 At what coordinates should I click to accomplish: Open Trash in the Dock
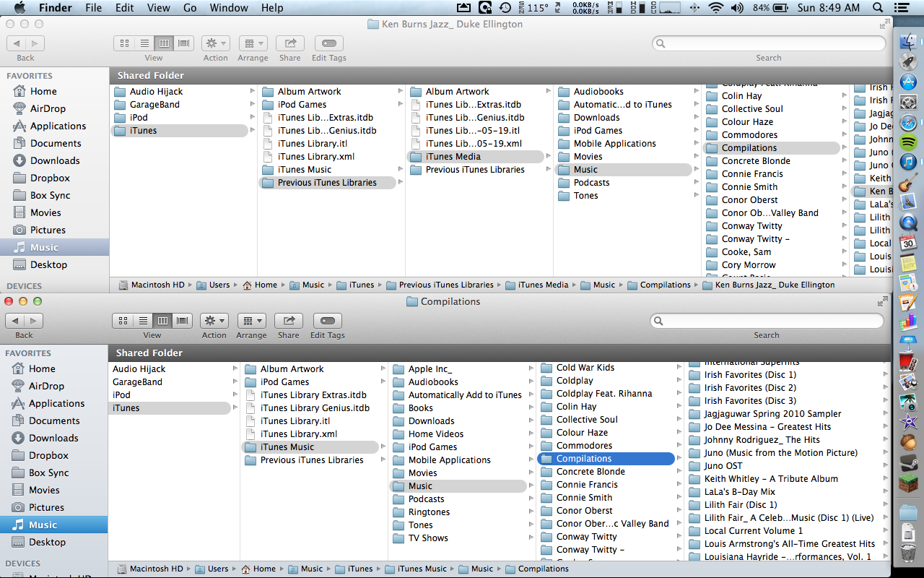908,554
